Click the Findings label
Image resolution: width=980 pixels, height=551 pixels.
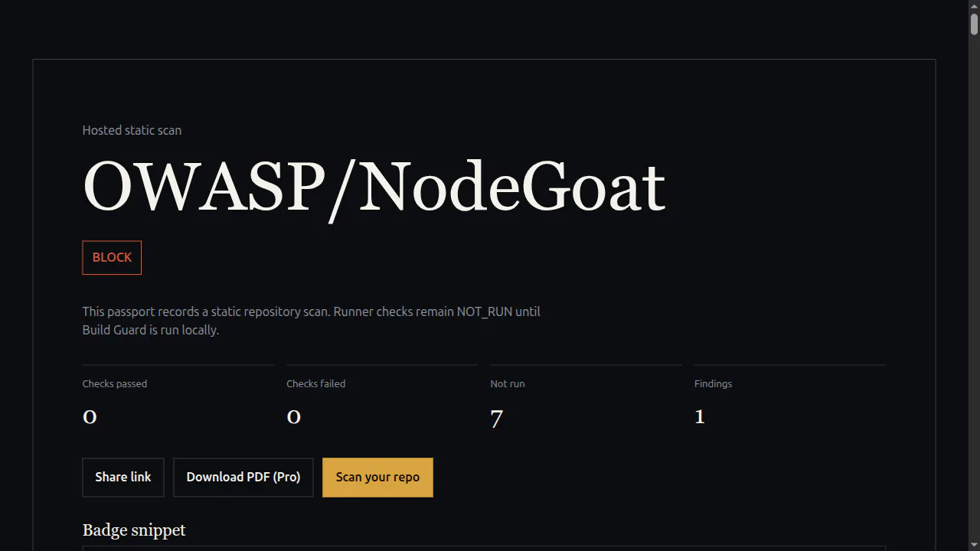click(713, 383)
